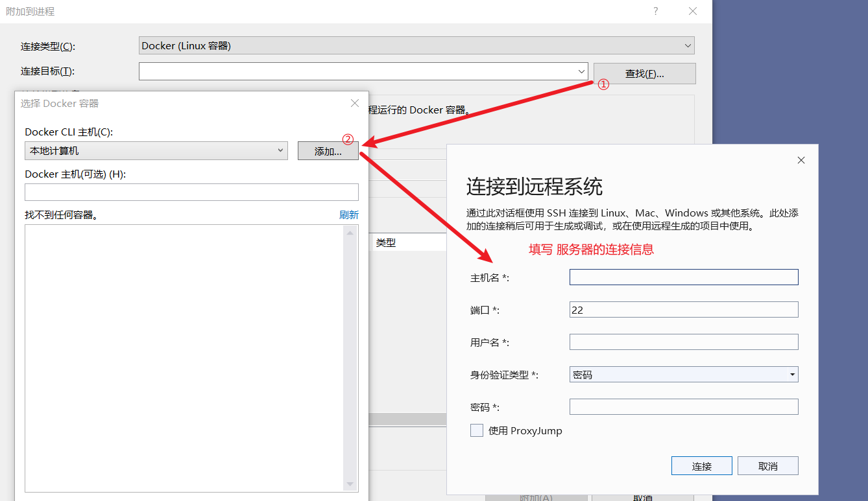Enable the 使用 ProxyJump checkbox

477,430
